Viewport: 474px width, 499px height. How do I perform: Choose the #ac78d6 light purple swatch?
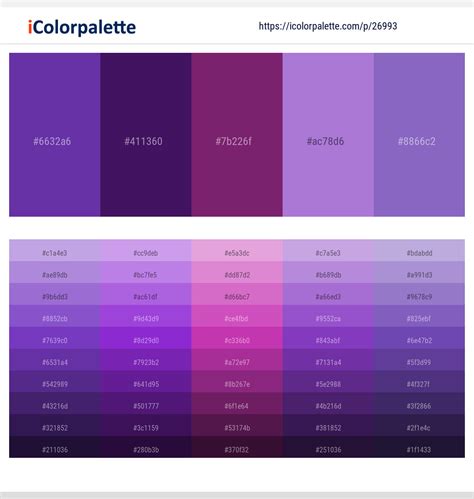(328, 135)
